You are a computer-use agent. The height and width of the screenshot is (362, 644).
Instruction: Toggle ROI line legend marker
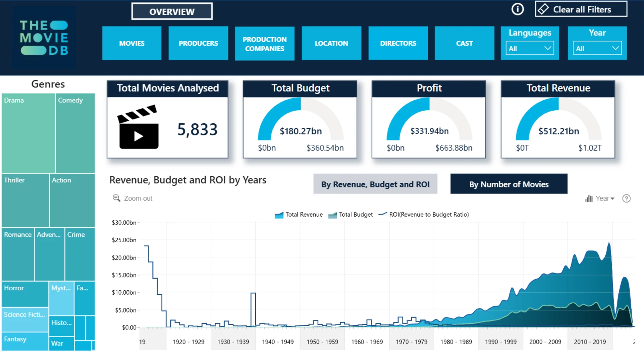(383, 214)
